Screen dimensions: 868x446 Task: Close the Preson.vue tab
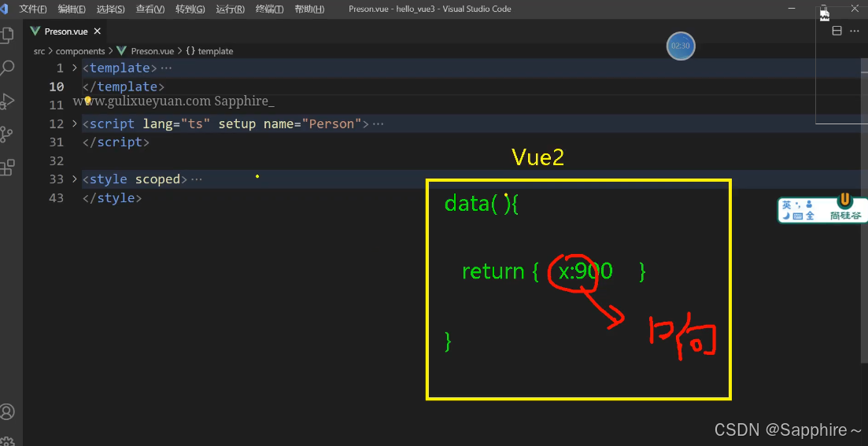click(98, 31)
